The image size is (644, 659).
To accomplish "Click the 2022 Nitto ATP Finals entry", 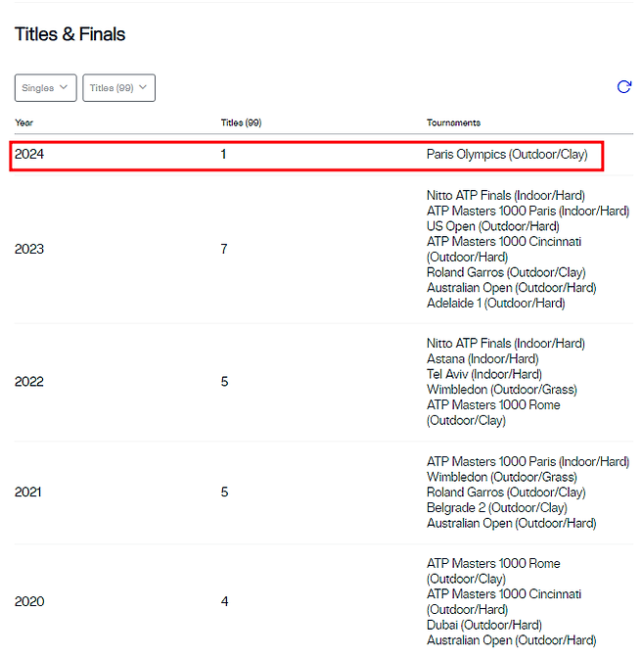I will [506, 344].
